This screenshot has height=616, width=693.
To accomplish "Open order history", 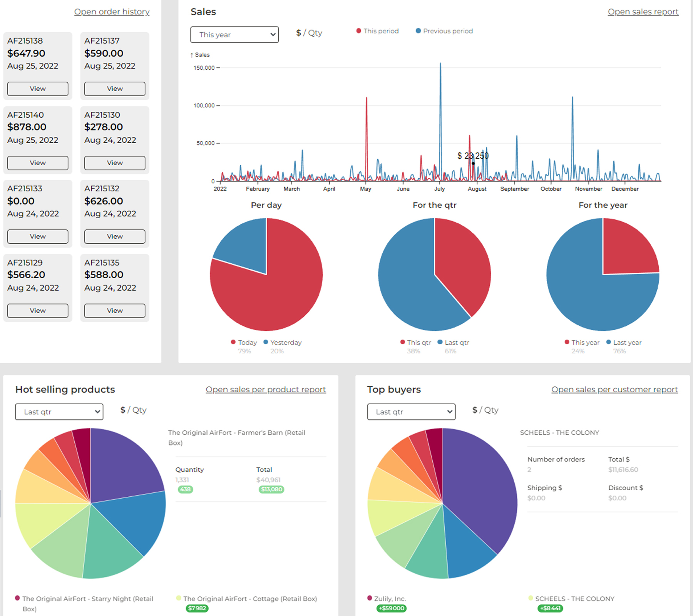I will point(112,12).
